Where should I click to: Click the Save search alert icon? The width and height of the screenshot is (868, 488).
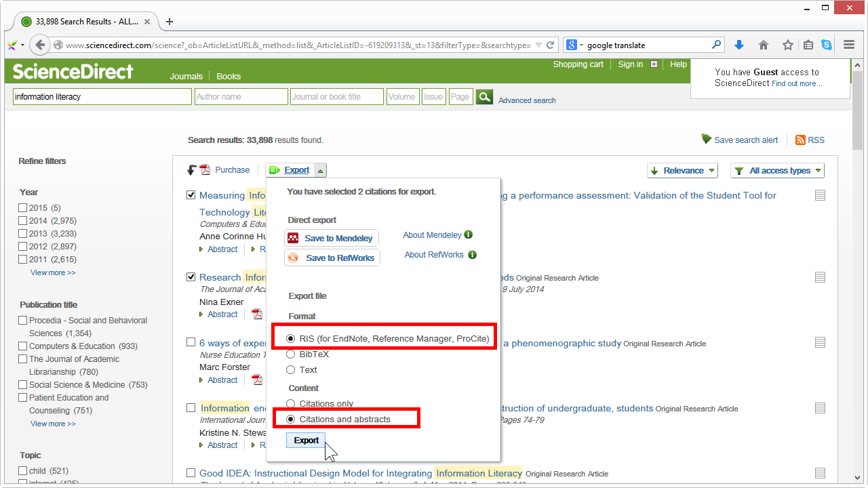[707, 139]
